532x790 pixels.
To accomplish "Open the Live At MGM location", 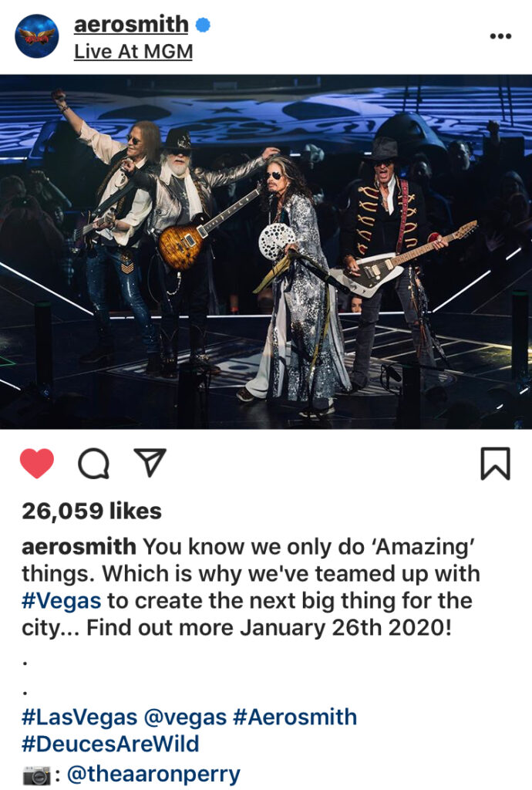I will coord(133,52).
